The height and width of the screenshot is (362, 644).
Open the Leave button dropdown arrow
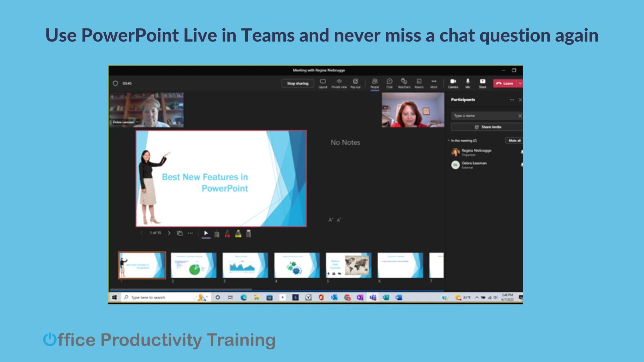(520, 83)
